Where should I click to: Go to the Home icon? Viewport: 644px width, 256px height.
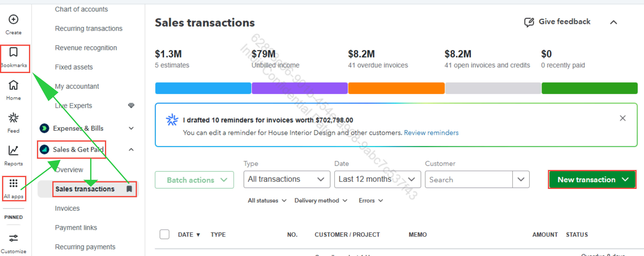[x=13, y=85]
